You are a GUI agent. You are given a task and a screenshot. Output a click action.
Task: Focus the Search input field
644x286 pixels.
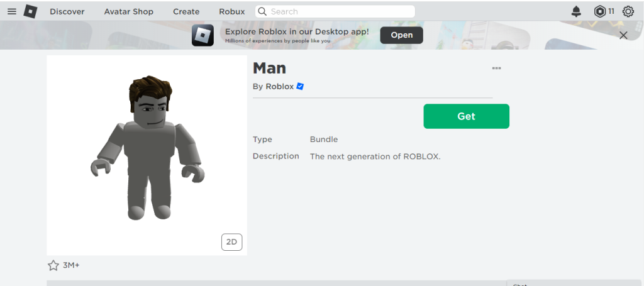[335, 11]
